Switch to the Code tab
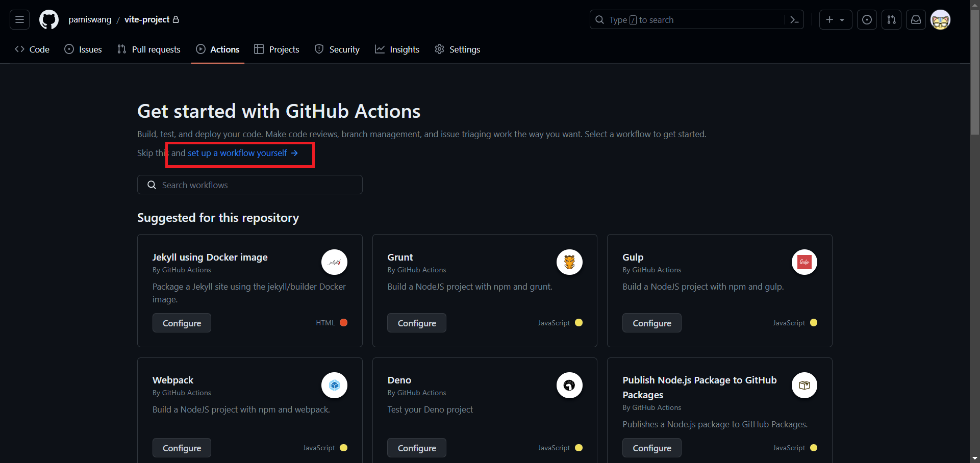This screenshot has width=980, height=463. (32, 49)
